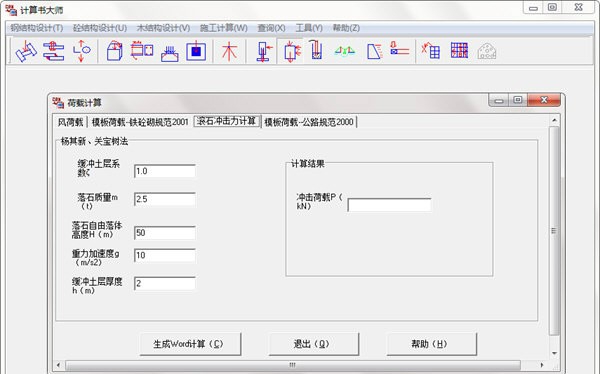
Task: Select the blue square column section icon
Action: click(x=196, y=51)
